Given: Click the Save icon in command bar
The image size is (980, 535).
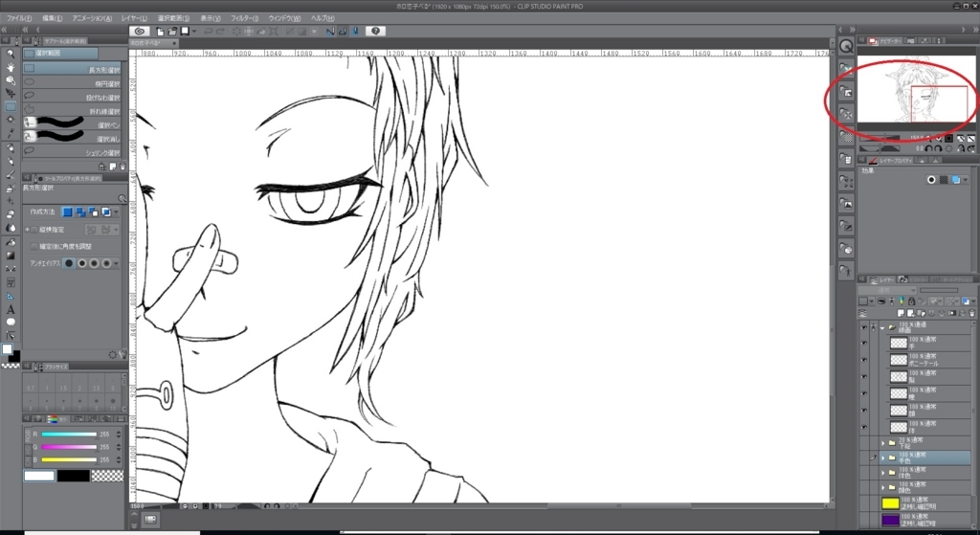Looking at the screenshot, I should coord(185,32).
